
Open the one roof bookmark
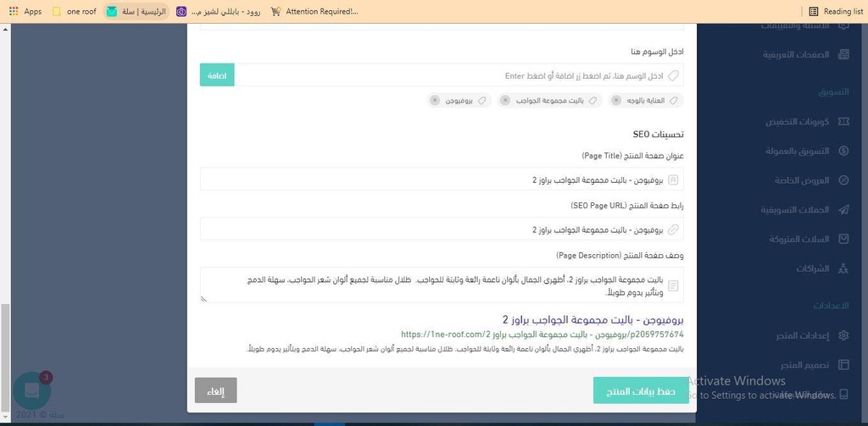pos(75,11)
